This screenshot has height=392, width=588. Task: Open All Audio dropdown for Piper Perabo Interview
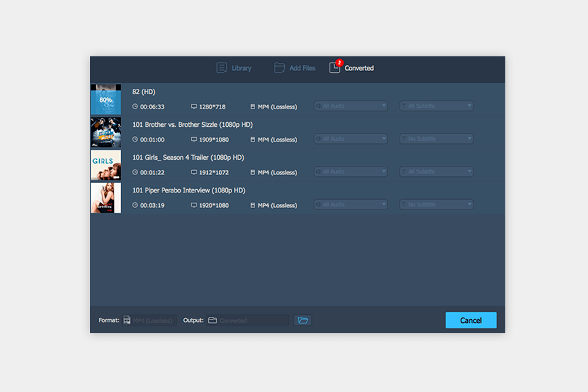(351, 205)
